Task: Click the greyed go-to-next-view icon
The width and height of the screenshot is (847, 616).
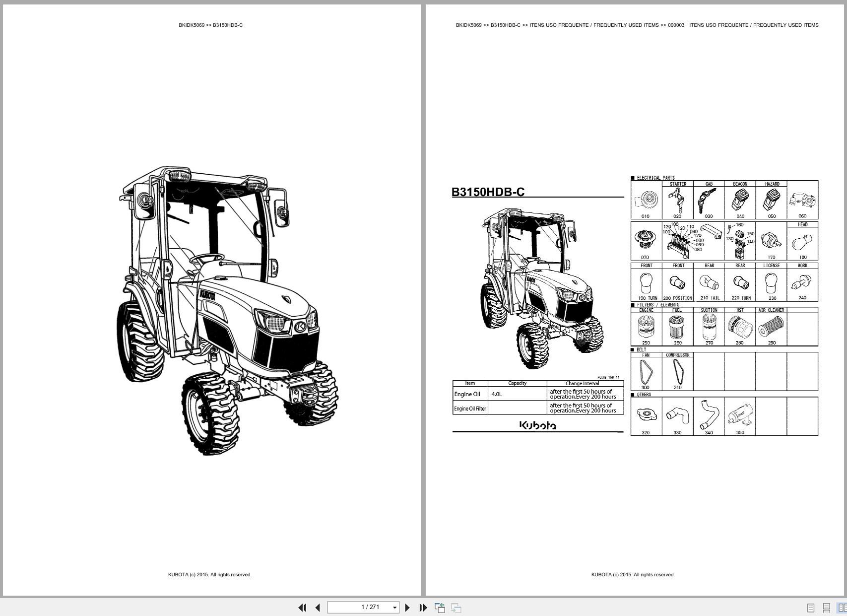Action: point(456,608)
